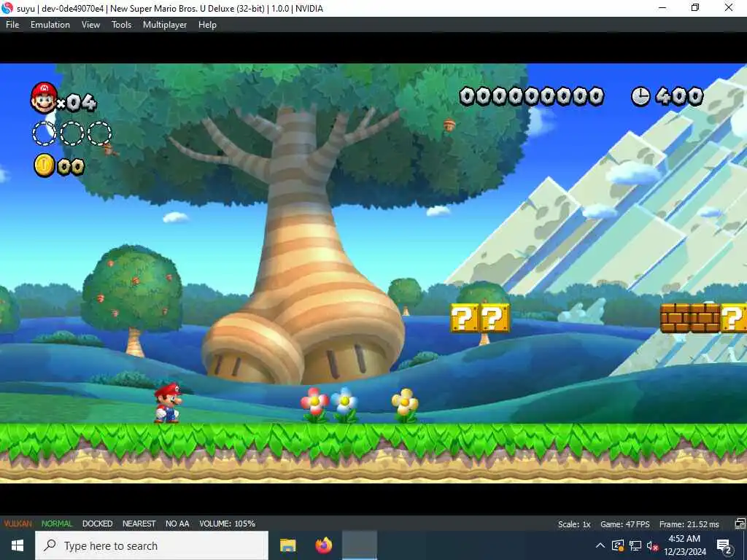Click the taskbar search box
This screenshot has width=747, height=560.
(152, 545)
